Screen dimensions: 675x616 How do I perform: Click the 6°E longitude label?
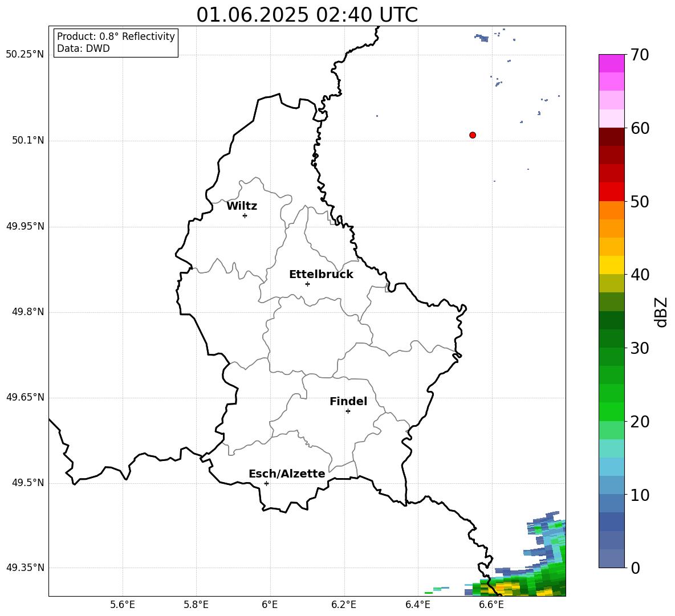(x=270, y=605)
